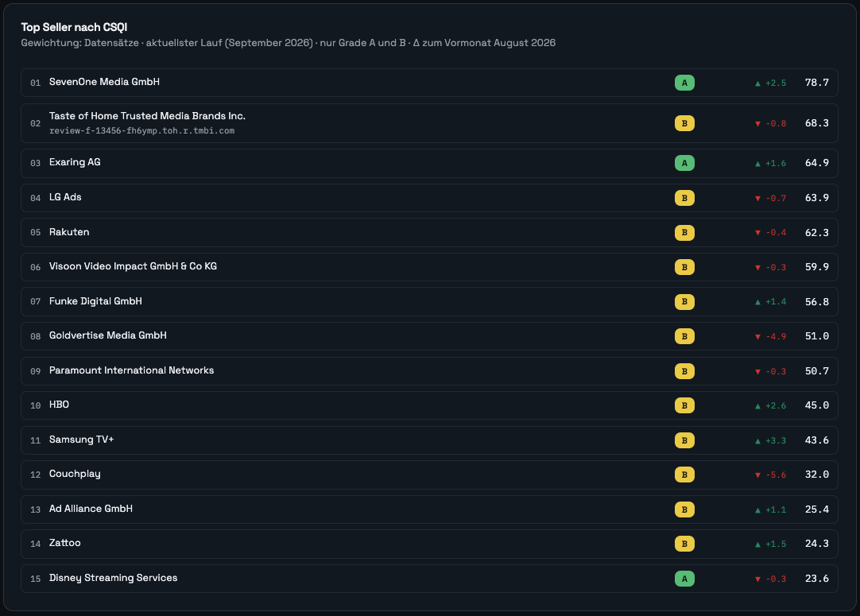The height and width of the screenshot is (616, 860).
Task: Select the Taste of Home Trusted Media Brands name
Action: coord(148,116)
